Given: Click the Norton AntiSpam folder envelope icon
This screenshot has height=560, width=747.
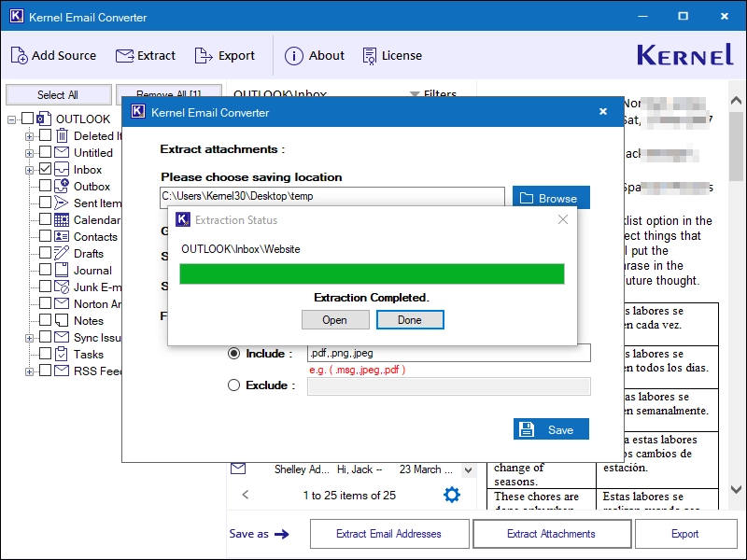Looking at the screenshot, I should tap(62, 303).
